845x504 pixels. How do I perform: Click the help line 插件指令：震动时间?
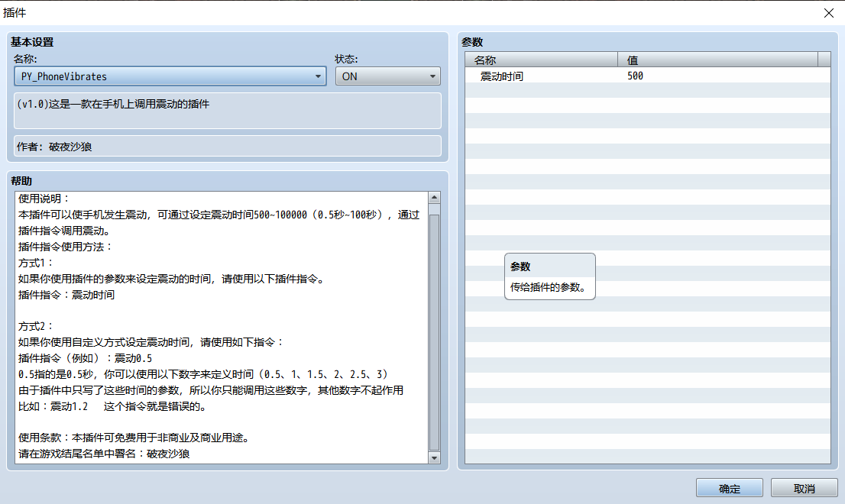pyautogui.click(x=66, y=295)
